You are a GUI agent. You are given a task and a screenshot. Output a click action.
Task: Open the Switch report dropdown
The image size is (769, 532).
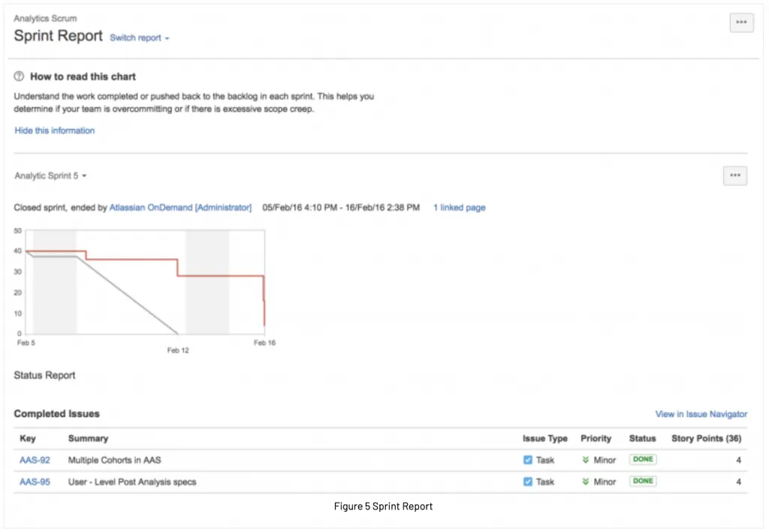139,38
